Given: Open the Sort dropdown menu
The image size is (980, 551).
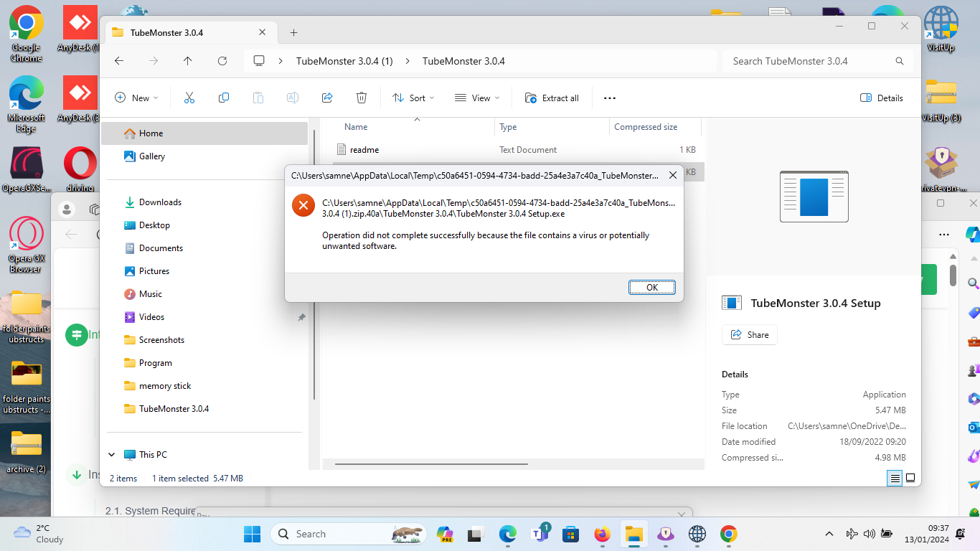Looking at the screenshot, I should click(413, 98).
